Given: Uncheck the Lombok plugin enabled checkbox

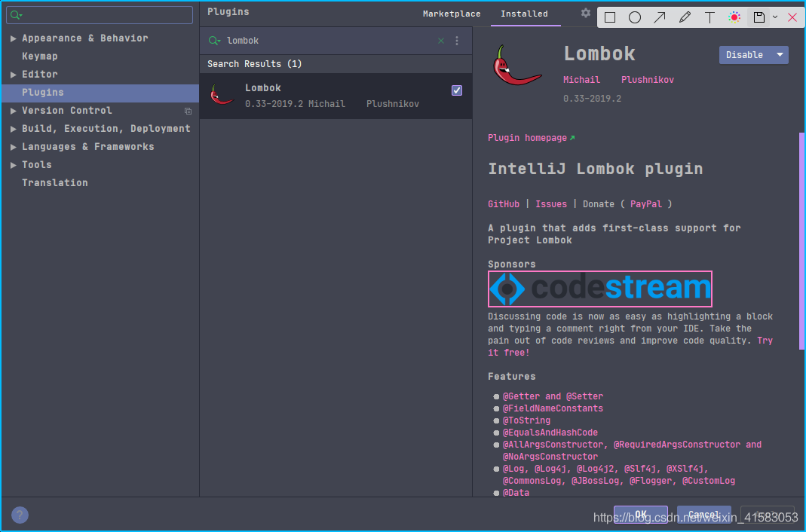Looking at the screenshot, I should point(456,90).
